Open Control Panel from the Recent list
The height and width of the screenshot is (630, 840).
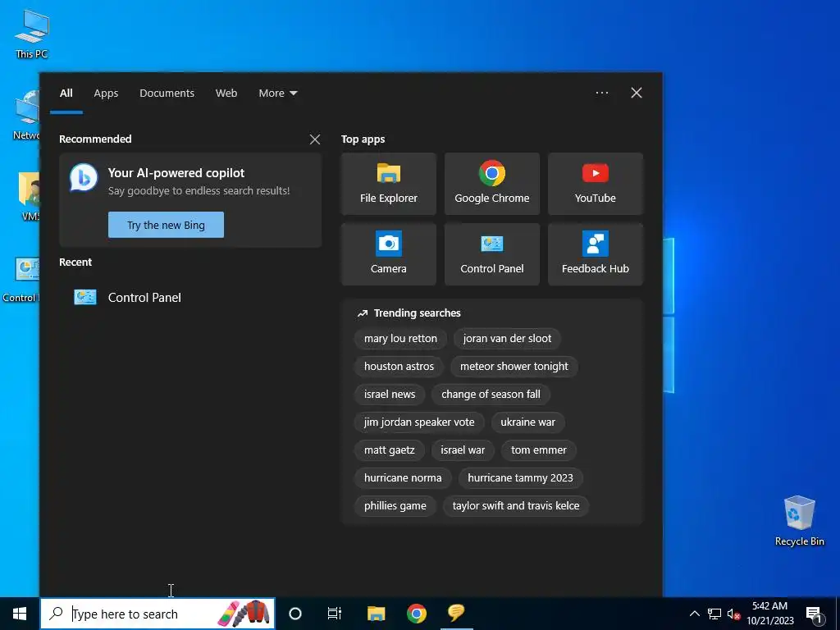click(x=190, y=297)
